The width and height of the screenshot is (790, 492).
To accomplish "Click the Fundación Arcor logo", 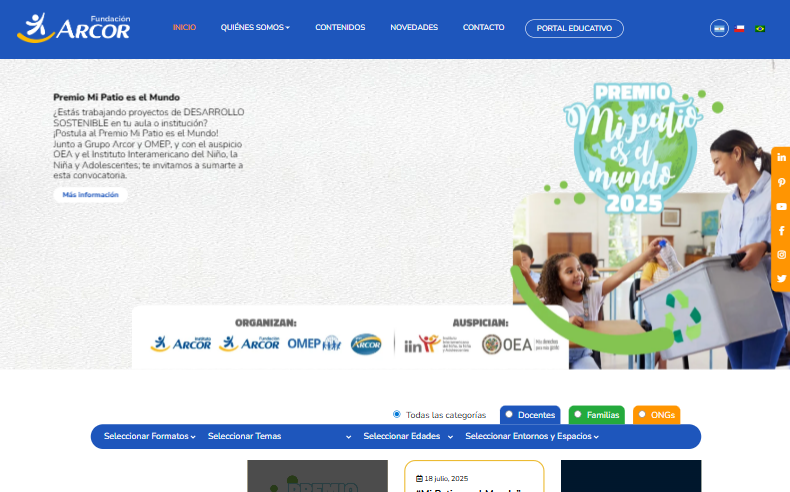I will tap(74, 28).
